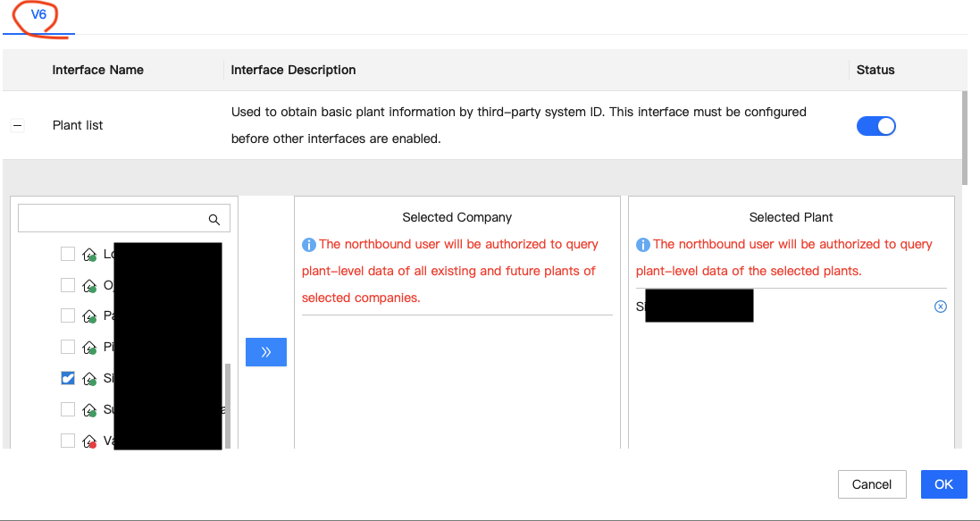Focus the plant search input field

(x=113, y=219)
